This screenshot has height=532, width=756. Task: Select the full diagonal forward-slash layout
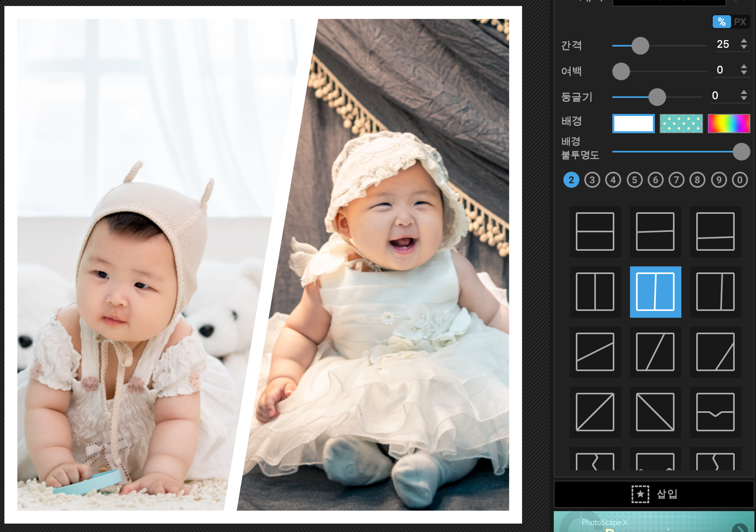coord(595,412)
